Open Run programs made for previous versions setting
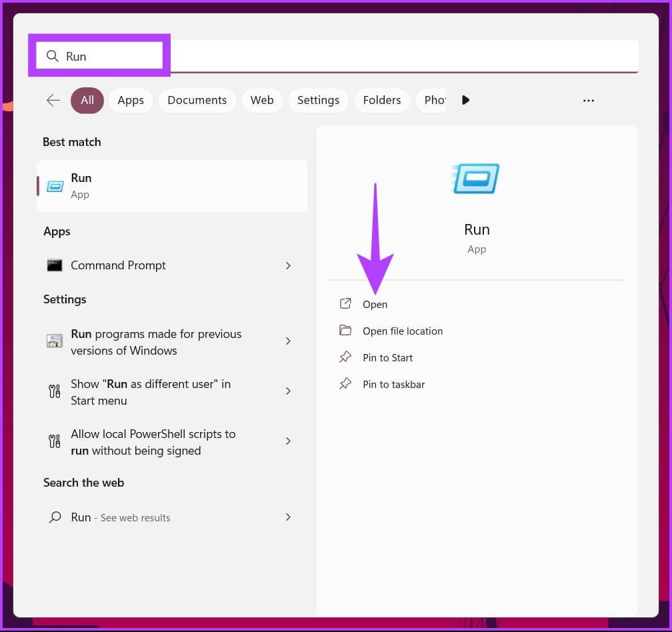This screenshot has height=632, width=672. click(x=172, y=341)
